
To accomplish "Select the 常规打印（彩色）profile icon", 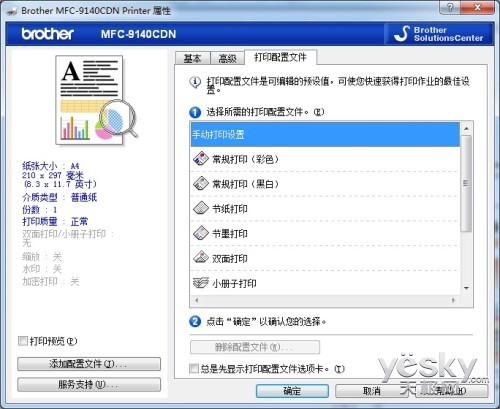I will click(201, 159).
